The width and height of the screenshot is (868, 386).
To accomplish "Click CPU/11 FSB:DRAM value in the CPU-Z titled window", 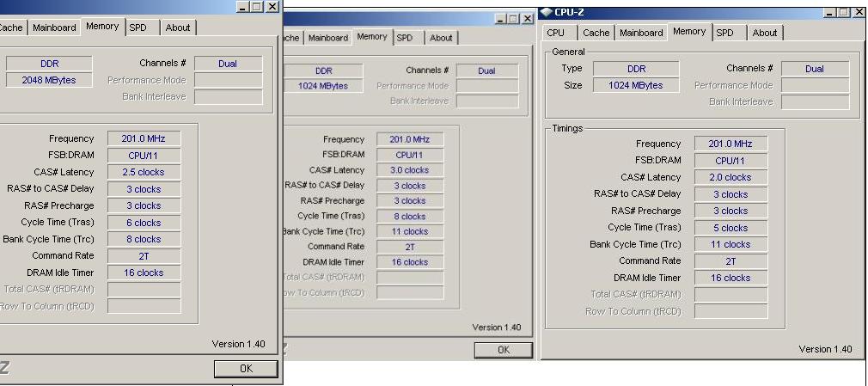I will (x=730, y=161).
